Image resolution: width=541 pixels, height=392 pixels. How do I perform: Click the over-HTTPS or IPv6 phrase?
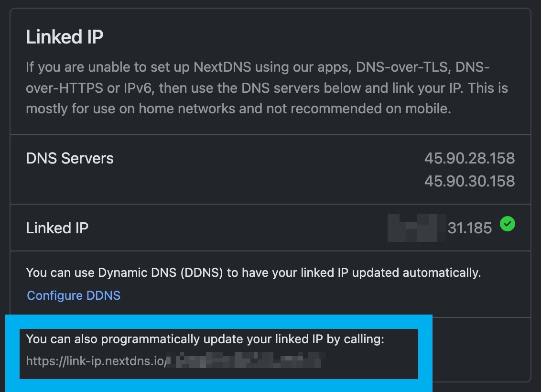point(89,88)
